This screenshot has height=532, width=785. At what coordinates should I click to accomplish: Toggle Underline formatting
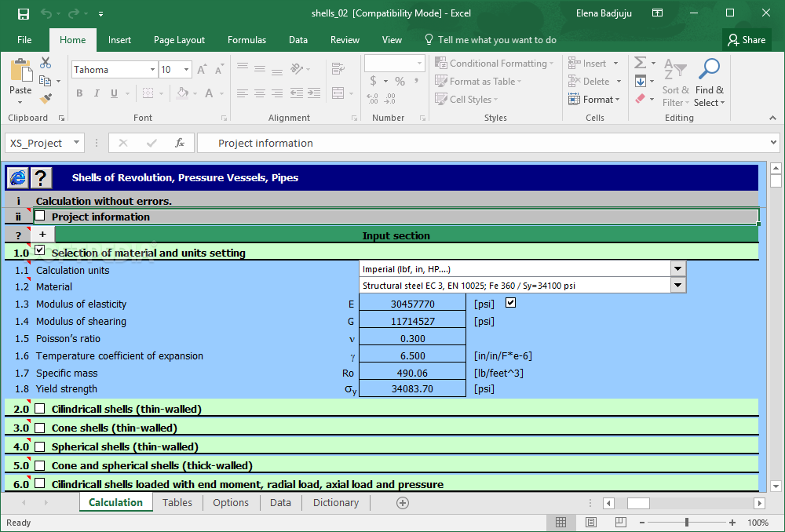point(114,93)
